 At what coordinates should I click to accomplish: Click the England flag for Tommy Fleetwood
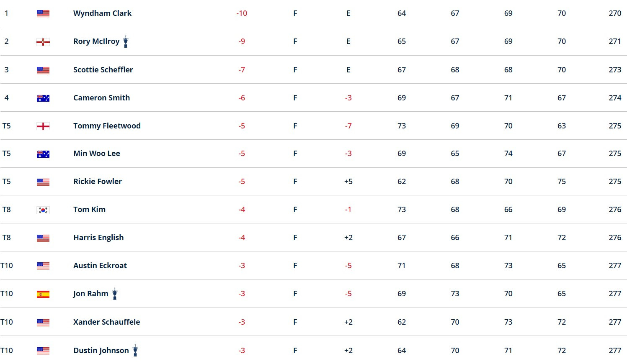pos(43,126)
